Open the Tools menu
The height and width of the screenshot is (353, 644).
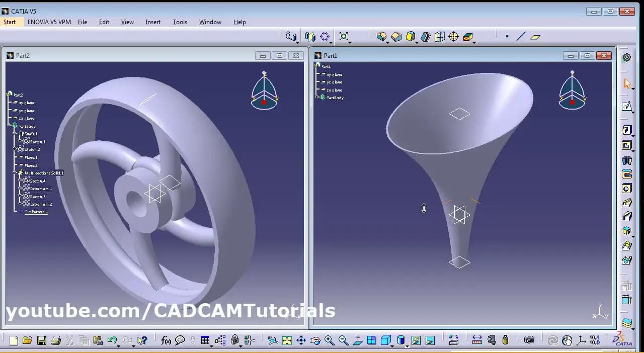click(x=180, y=22)
